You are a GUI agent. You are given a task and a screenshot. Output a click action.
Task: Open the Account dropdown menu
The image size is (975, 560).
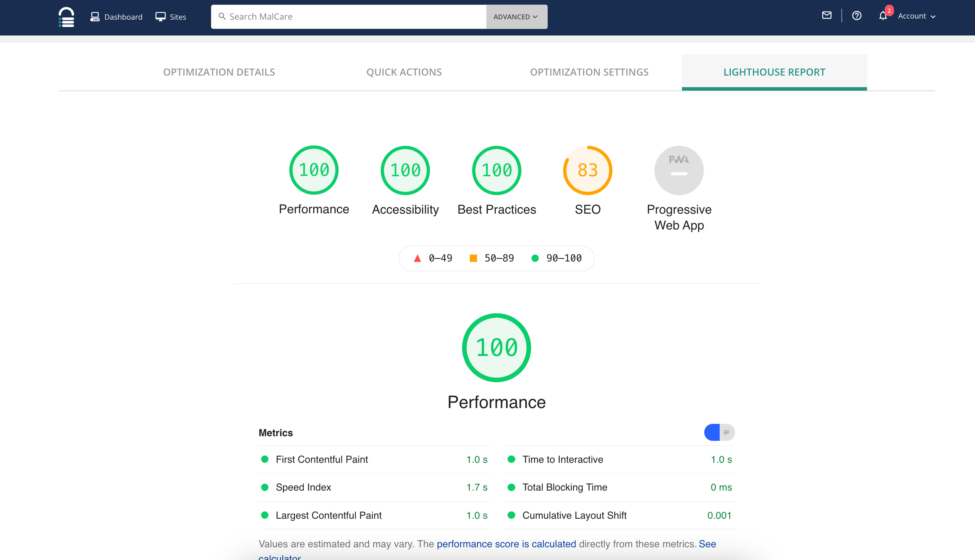pyautogui.click(x=916, y=16)
